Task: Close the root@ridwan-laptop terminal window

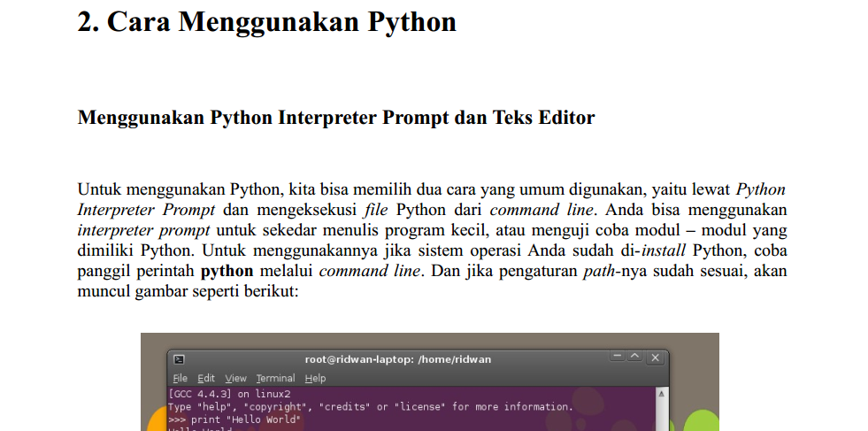Action: coord(655,358)
